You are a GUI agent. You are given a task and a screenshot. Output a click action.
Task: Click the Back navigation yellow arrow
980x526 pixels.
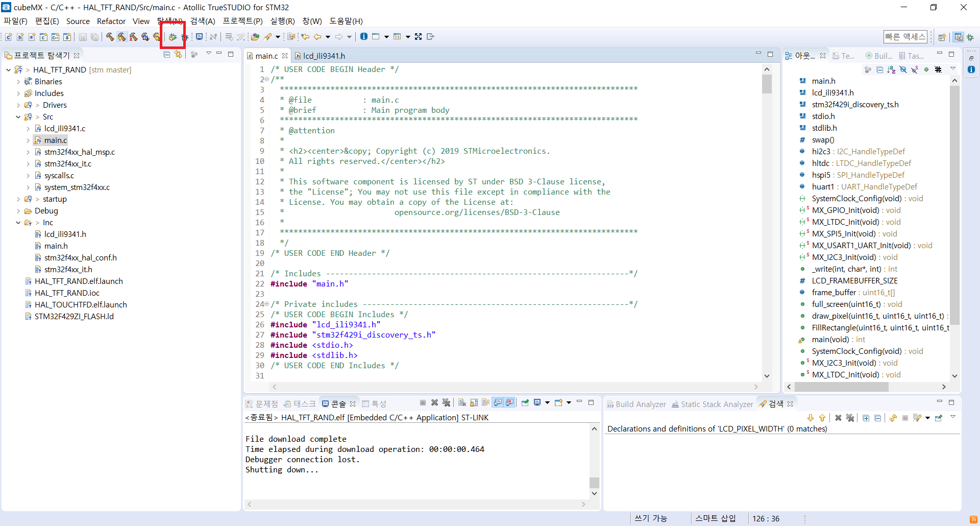tap(317, 37)
